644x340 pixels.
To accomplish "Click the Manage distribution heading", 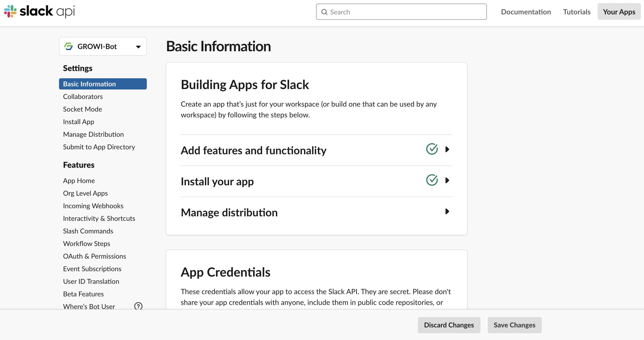I will tap(229, 212).
